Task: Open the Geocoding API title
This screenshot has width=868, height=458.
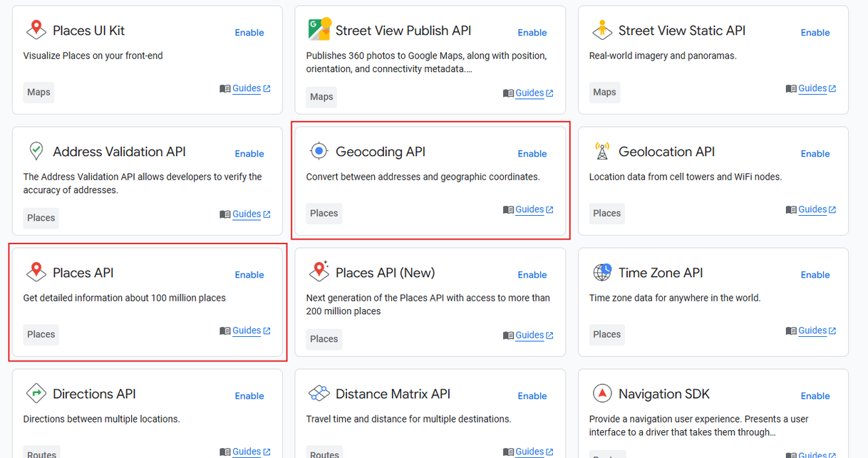Action: tap(381, 152)
